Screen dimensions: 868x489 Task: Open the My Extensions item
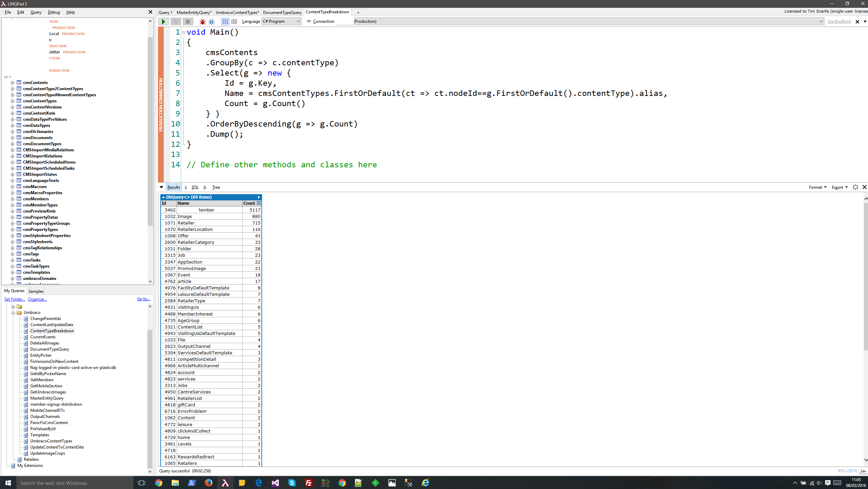(30, 466)
